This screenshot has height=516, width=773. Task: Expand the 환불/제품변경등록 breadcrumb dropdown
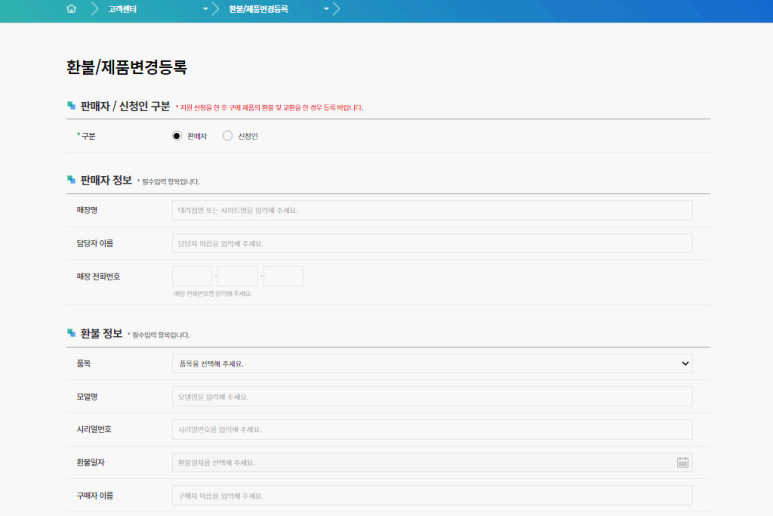(x=326, y=9)
